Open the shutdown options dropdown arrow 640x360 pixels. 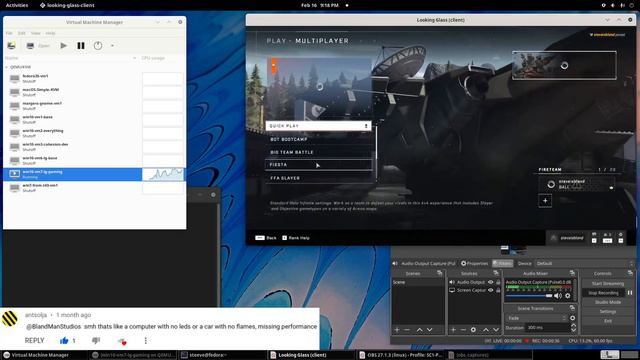point(112,46)
